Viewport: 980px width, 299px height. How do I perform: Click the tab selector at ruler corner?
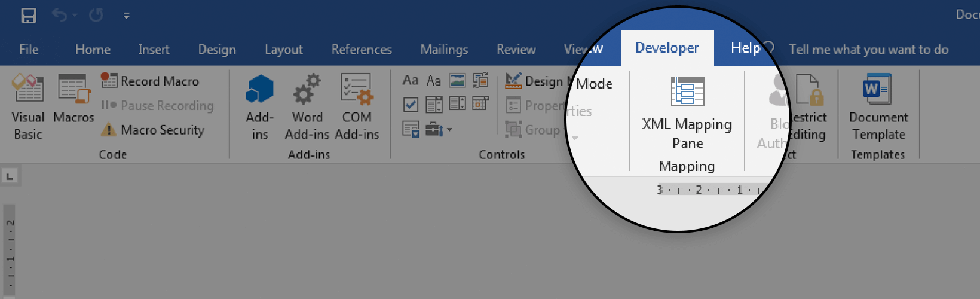pyautogui.click(x=10, y=176)
